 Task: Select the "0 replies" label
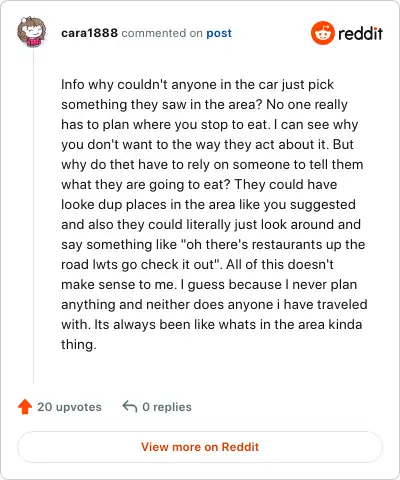(x=167, y=407)
